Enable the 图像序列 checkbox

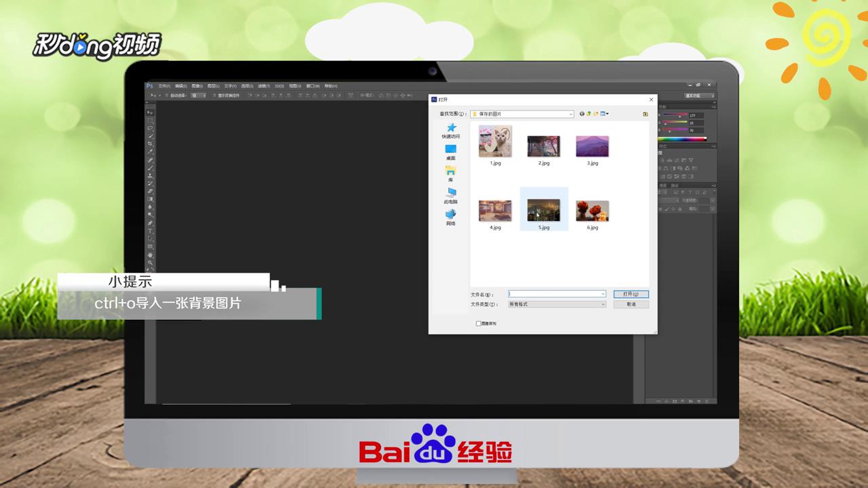[x=479, y=323]
